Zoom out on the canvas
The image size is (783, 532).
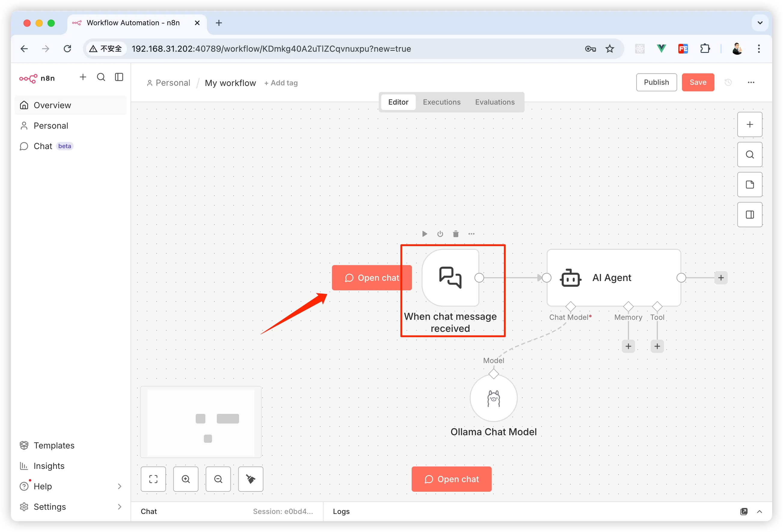(218, 479)
